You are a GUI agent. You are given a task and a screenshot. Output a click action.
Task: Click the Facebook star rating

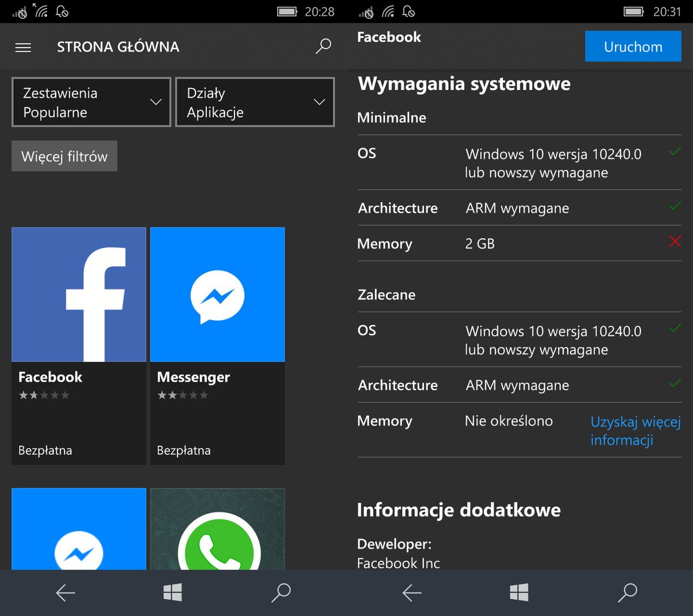(44, 395)
